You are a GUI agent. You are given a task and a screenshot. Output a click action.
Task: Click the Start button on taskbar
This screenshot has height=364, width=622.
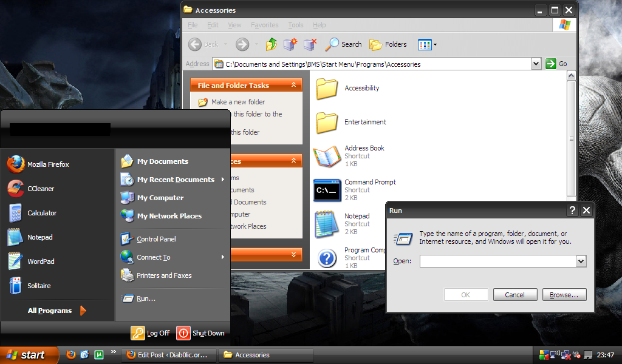pos(29,355)
